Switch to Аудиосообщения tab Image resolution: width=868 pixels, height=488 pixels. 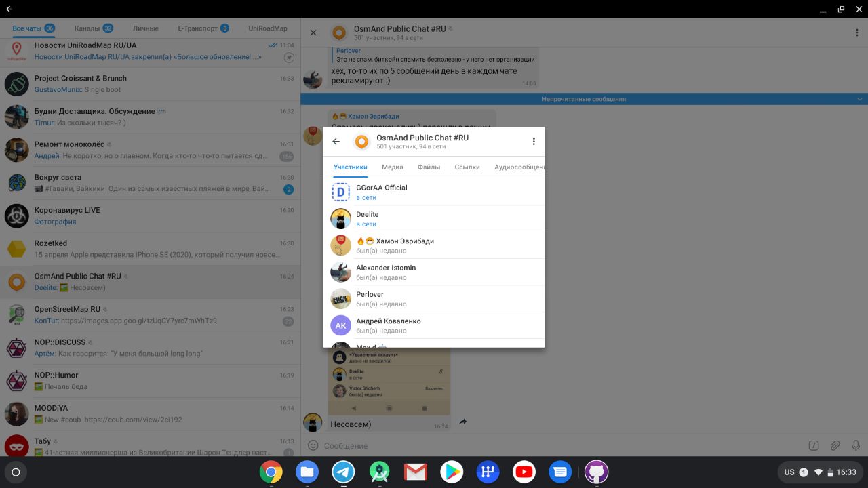pyautogui.click(x=519, y=167)
